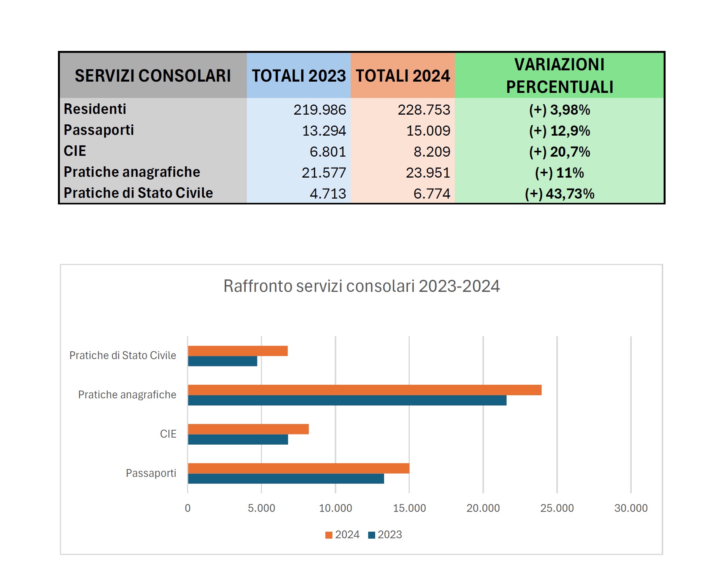727x588 pixels.
Task: Select the 15.000 axis tick label
Action: (409, 508)
